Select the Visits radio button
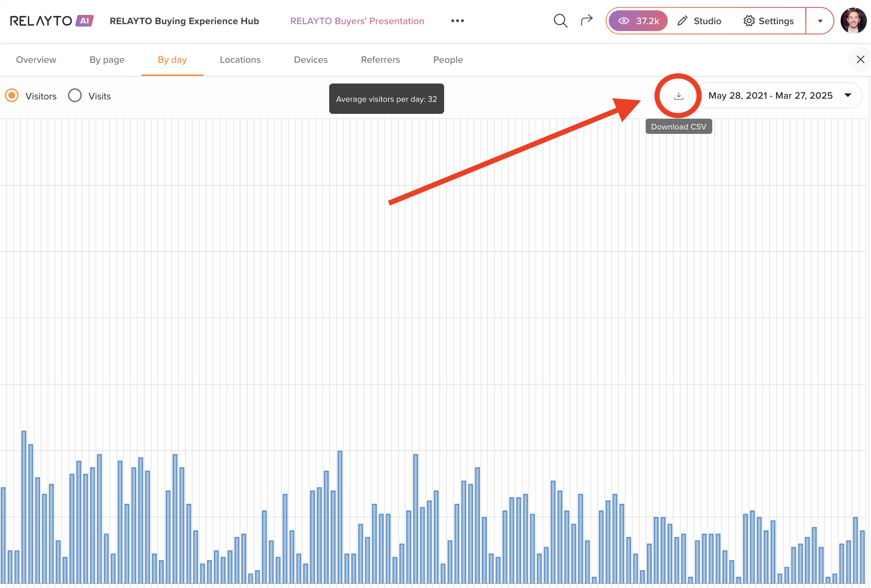This screenshot has width=871, height=588. [x=75, y=96]
